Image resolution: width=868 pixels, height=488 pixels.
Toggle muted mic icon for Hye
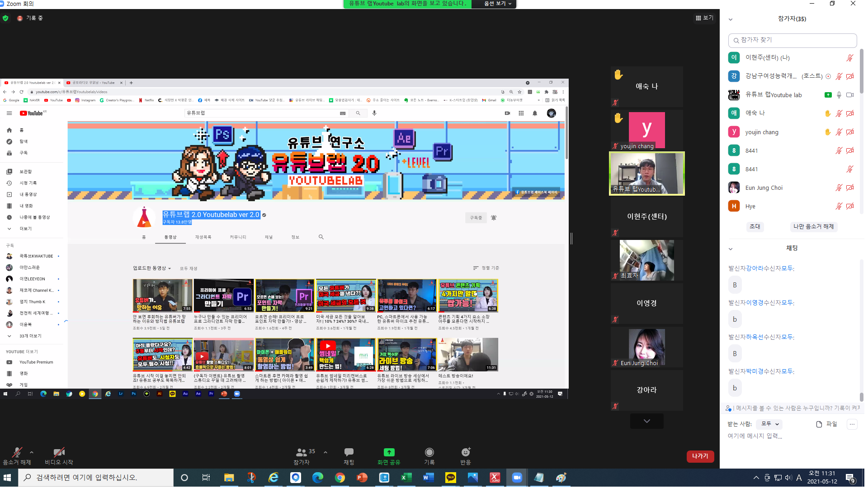(x=839, y=206)
